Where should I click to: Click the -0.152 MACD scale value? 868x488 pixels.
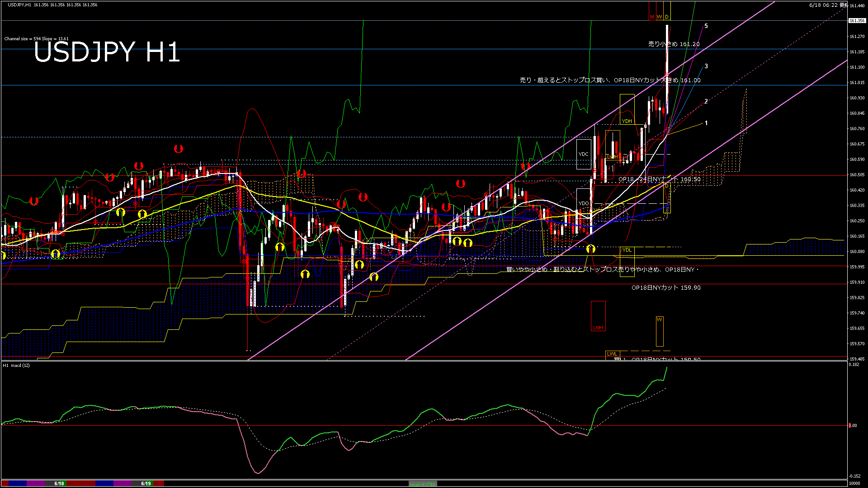coord(855,476)
